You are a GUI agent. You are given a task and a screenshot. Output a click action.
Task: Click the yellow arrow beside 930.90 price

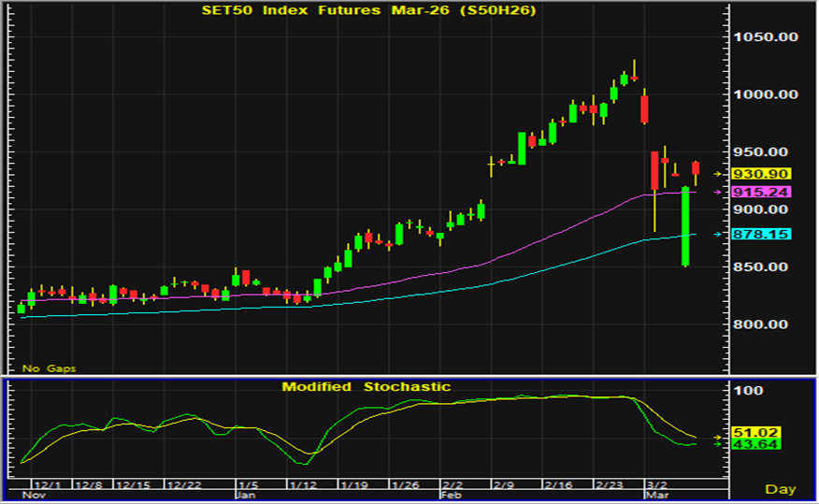point(718,174)
